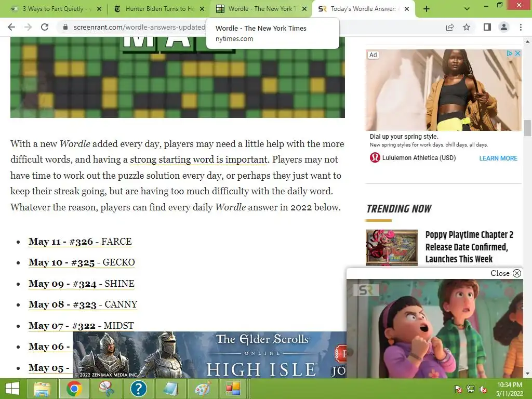The height and width of the screenshot is (399, 532).
Task: Close the 3 Ways to Fart Quietly tab
Action: pos(99,9)
